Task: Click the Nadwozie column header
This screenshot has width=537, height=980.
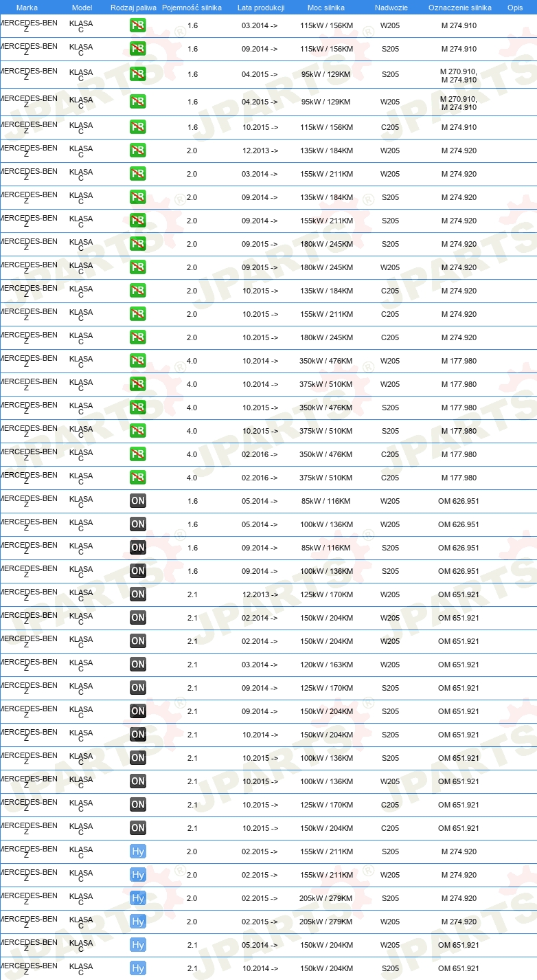Action: click(x=391, y=8)
